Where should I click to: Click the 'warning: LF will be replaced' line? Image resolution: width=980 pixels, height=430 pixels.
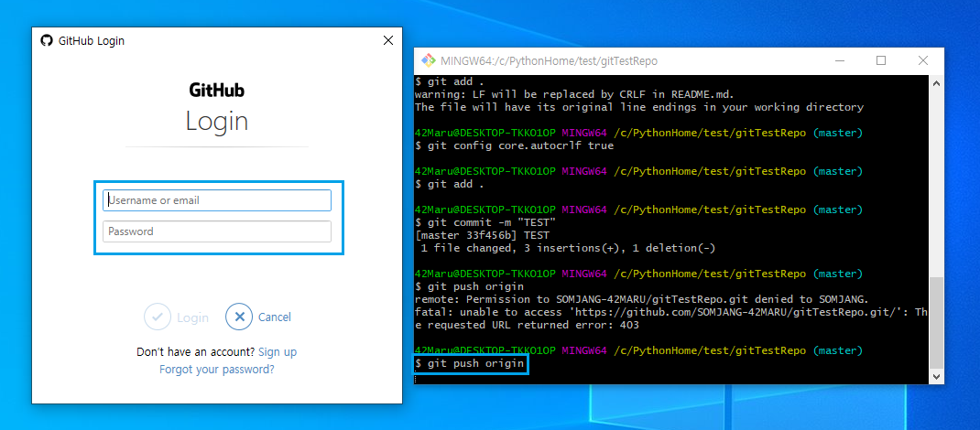coord(574,94)
